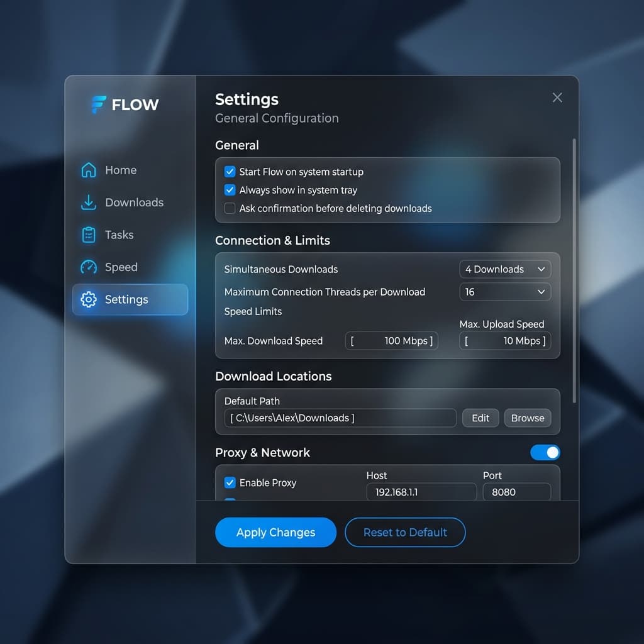Expand Maximum Connection Threads dropdown
644x644 pixels.
pos(505,292)
